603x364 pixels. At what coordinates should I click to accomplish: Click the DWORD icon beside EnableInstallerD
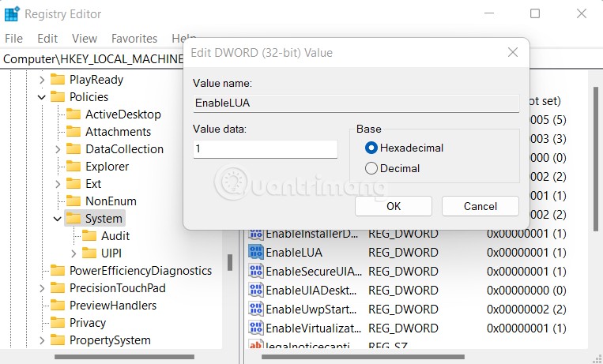click(x=256, y=234)
